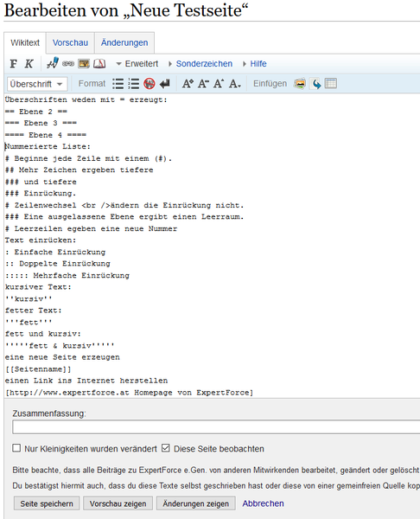Insert a bulleted list
This screenshot has width=420, height=519.
tap(118, 84)
